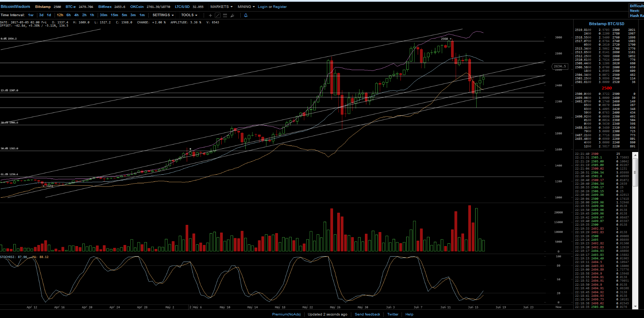Set chart interval to 4h
The width and height of the screenshot is (644, 318).
click(77, 15)
